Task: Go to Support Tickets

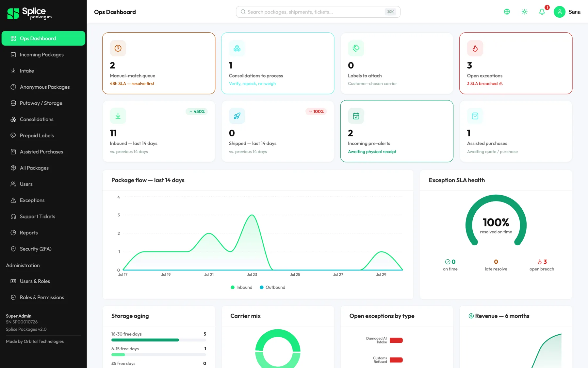Action: [x=43, y=217]
